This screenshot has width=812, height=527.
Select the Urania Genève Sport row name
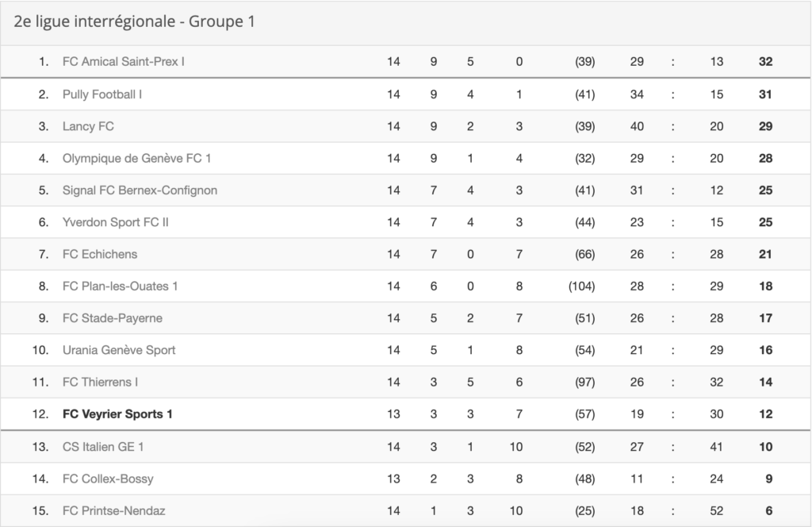coord(119,350)
